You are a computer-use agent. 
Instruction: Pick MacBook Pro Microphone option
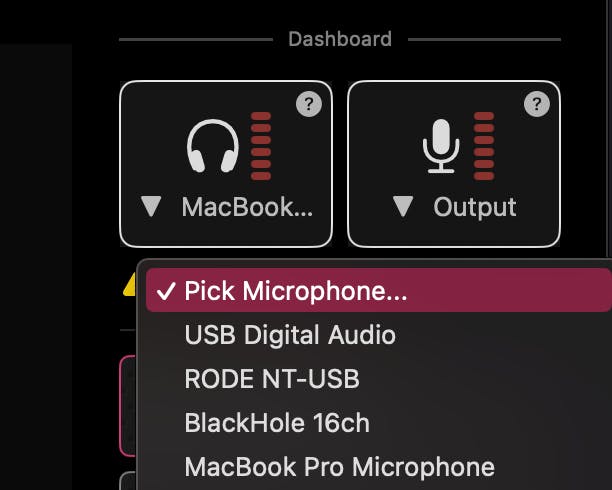coord(339,466)
